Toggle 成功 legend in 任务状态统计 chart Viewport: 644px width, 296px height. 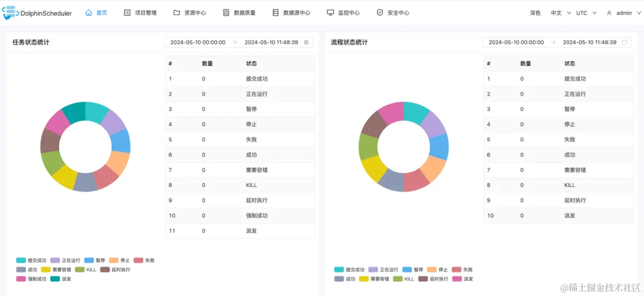[27, 269]
